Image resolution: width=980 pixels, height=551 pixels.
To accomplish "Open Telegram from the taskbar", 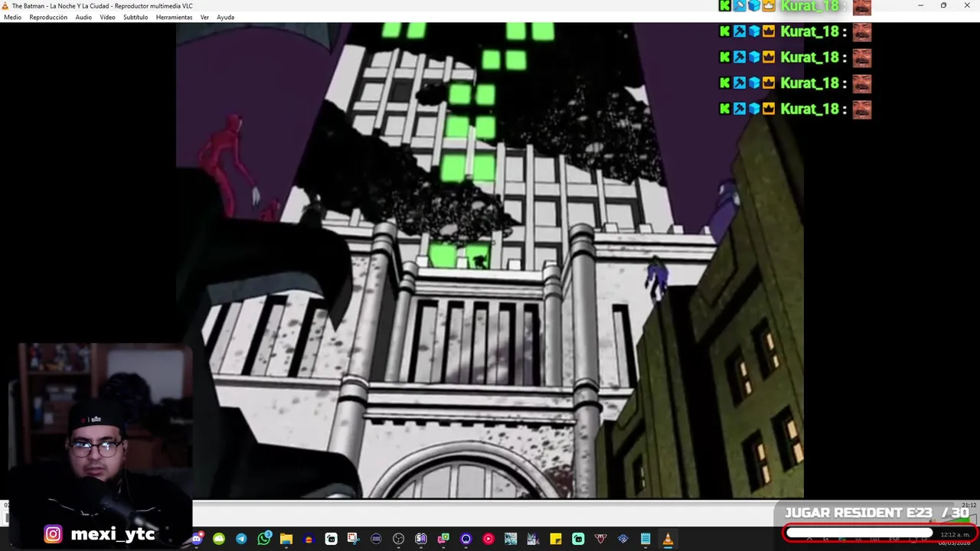I will 241,539.
